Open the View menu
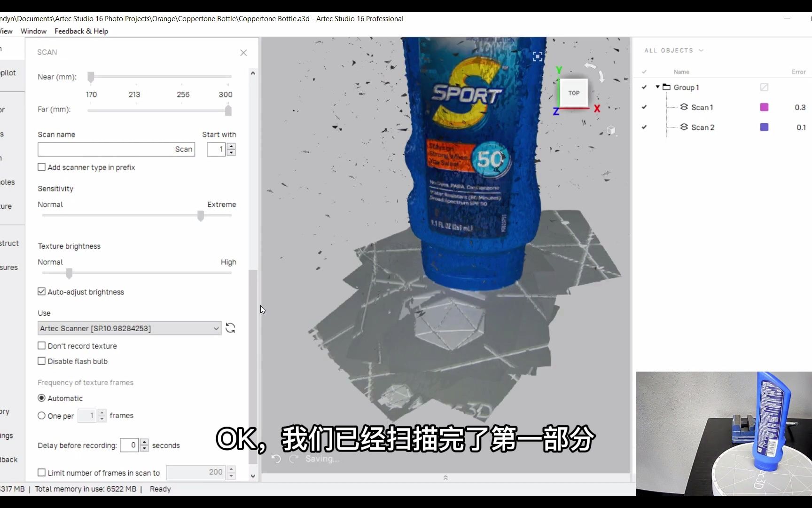The width and height of the screenshot is (812, 508). point(6,31)
